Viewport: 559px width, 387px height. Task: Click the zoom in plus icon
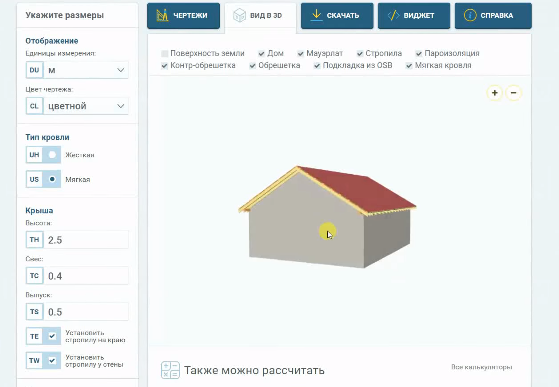494,93
